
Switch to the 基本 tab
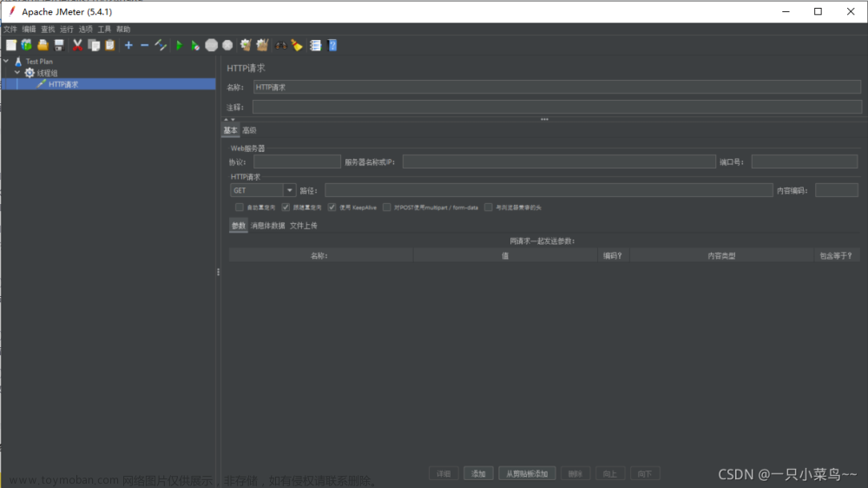230,131
